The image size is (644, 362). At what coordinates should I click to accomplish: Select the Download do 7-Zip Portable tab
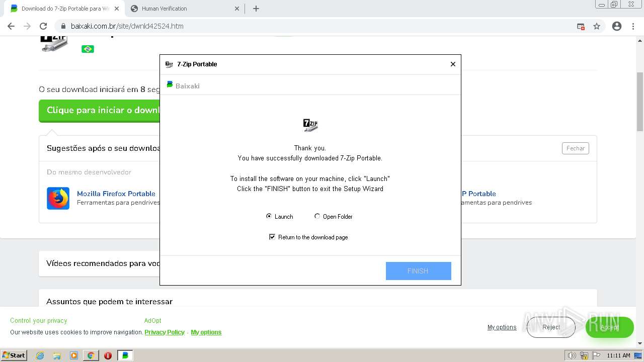click(65, 9)
